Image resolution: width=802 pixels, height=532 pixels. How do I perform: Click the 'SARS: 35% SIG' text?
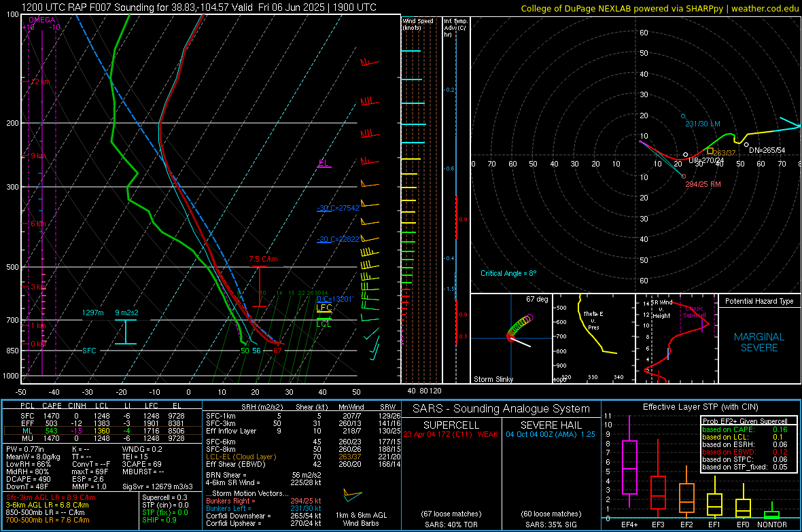click(x=551, y=525)
